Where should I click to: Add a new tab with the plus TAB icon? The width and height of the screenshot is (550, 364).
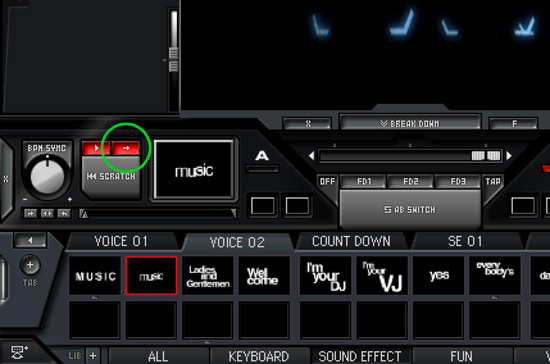30,265
